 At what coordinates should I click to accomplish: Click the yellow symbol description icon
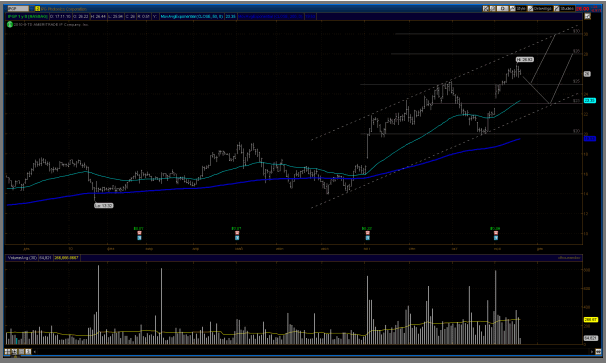(37, 9)
